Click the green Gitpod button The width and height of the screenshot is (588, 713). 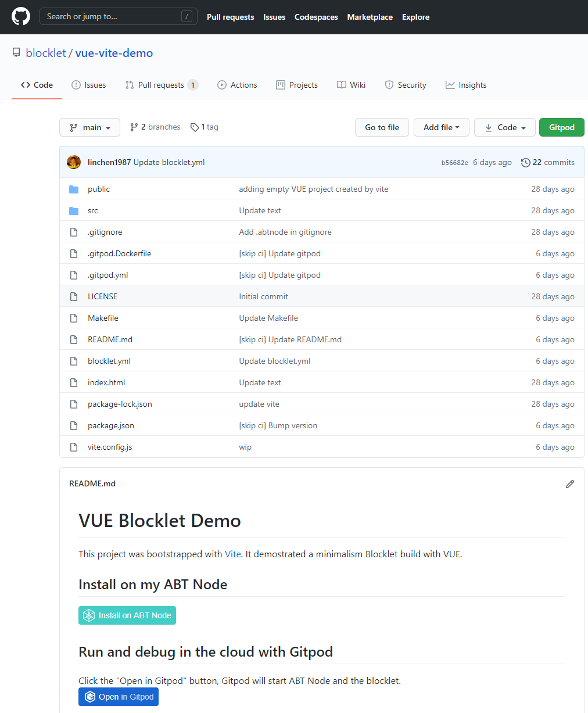pyautogui.click(x=561, y=127)
